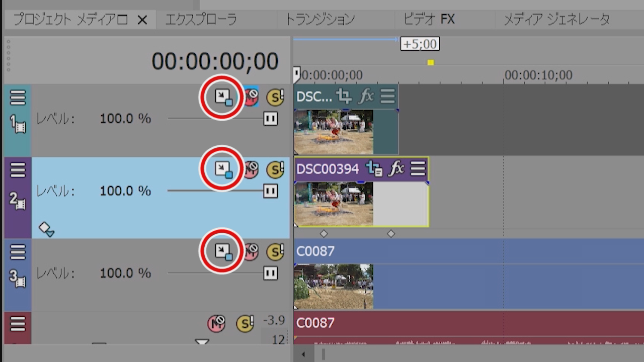Open Pan/Crop on the track 1 clip
The image size is (644, 362).
click(344, 97)
